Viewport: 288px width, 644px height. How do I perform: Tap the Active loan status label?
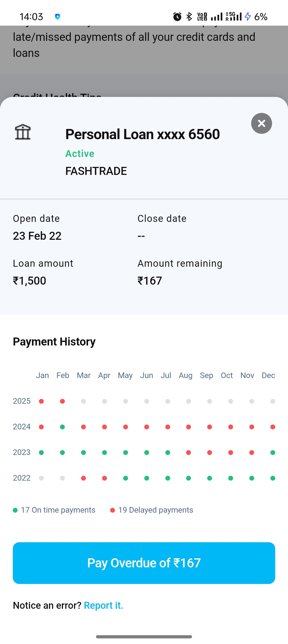[80, 154]
